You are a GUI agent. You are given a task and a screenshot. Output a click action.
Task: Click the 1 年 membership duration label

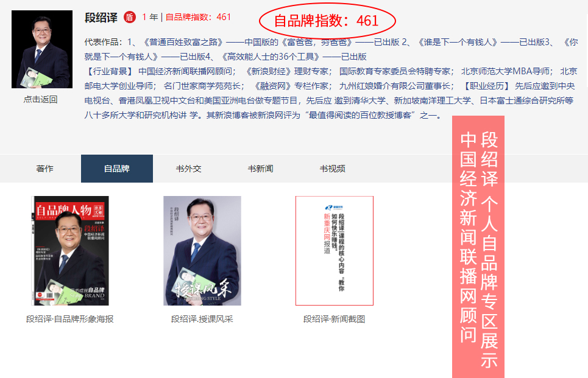coord(150,17)
